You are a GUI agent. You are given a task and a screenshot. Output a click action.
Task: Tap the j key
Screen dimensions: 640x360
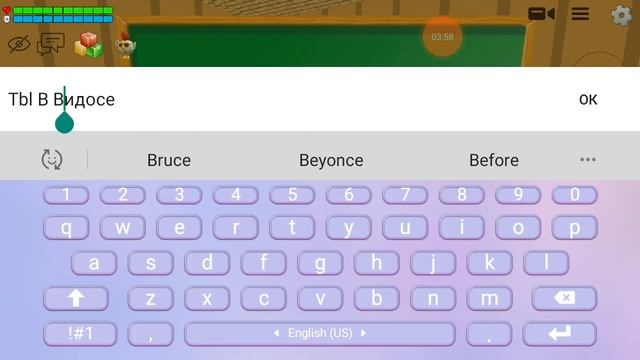(x=433, y=263)
